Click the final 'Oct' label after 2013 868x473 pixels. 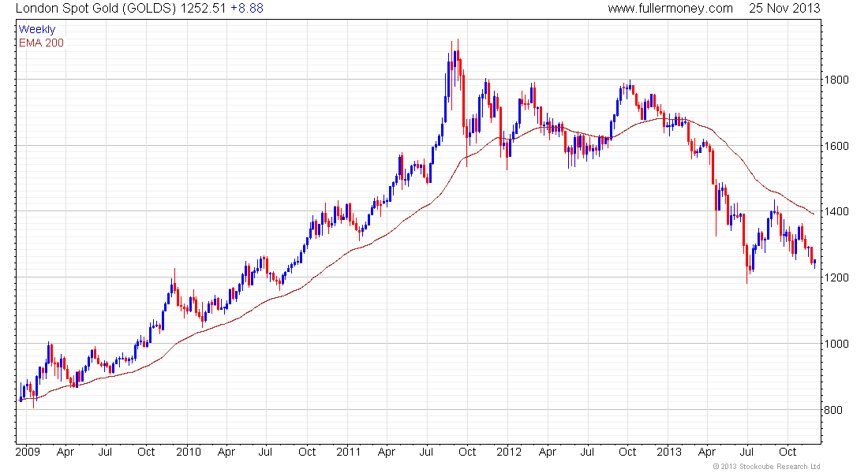tap(788, 452)
